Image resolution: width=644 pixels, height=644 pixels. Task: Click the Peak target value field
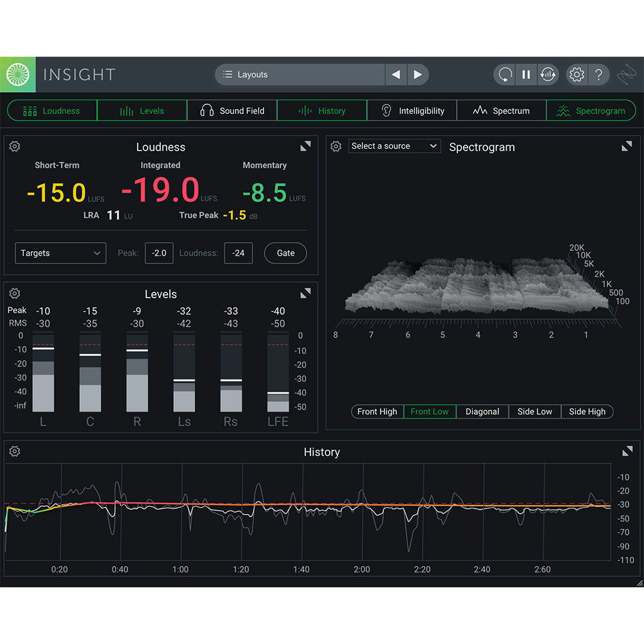(x=159, y=253)
